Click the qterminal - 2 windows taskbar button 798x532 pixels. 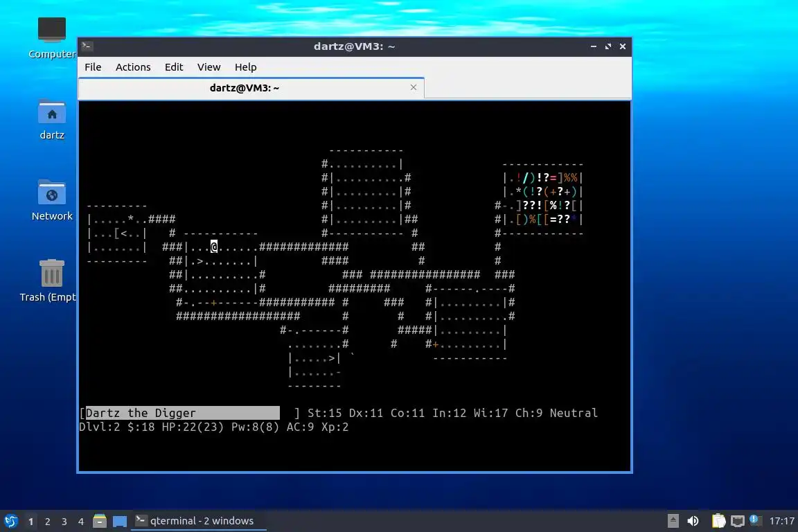199,521
